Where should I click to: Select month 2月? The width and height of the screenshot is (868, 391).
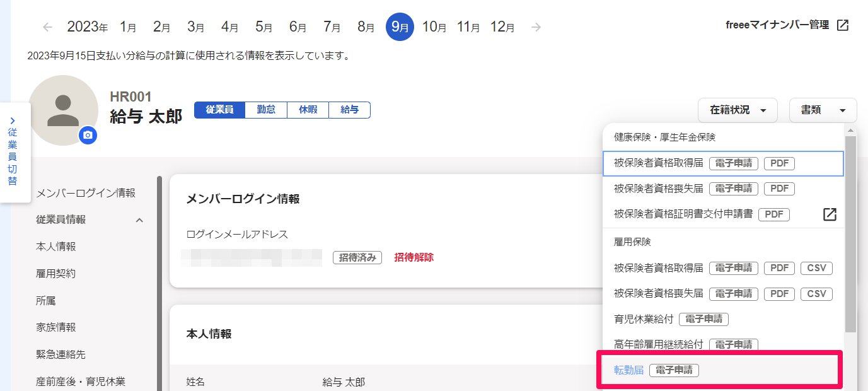click(x=162, y=27)
